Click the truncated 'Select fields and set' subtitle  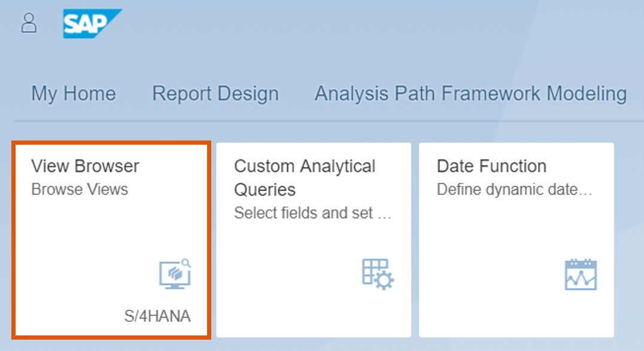pos(314,213)
